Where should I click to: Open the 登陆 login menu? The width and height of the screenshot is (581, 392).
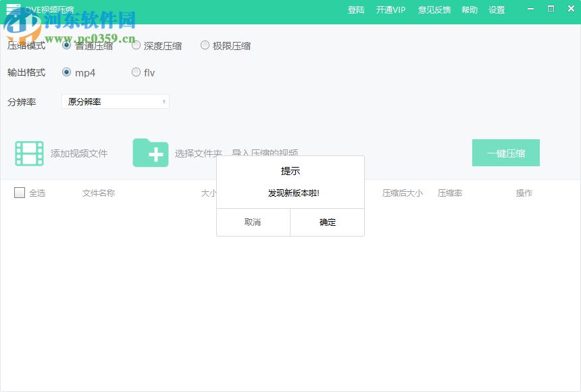tap(356, 10)
